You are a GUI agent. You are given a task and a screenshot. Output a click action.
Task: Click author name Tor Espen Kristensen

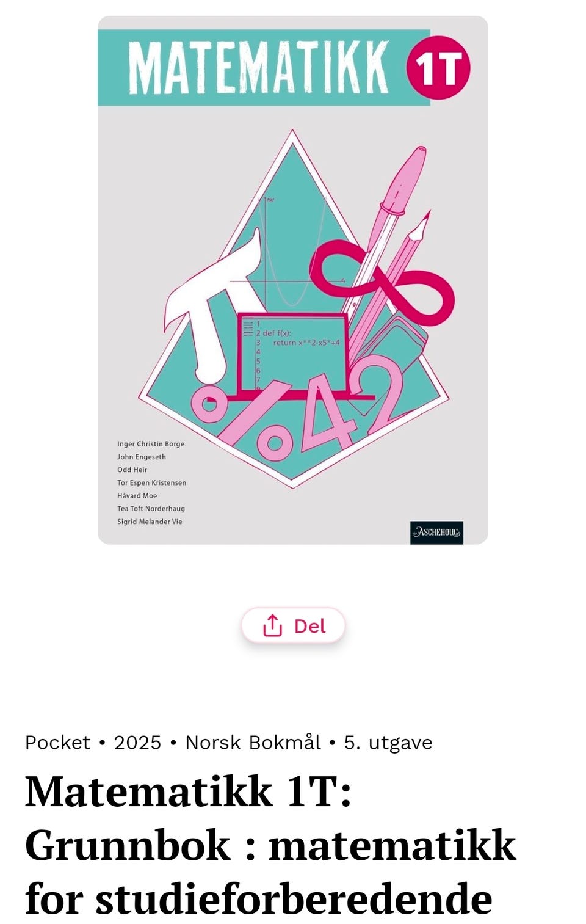(152, 482)
